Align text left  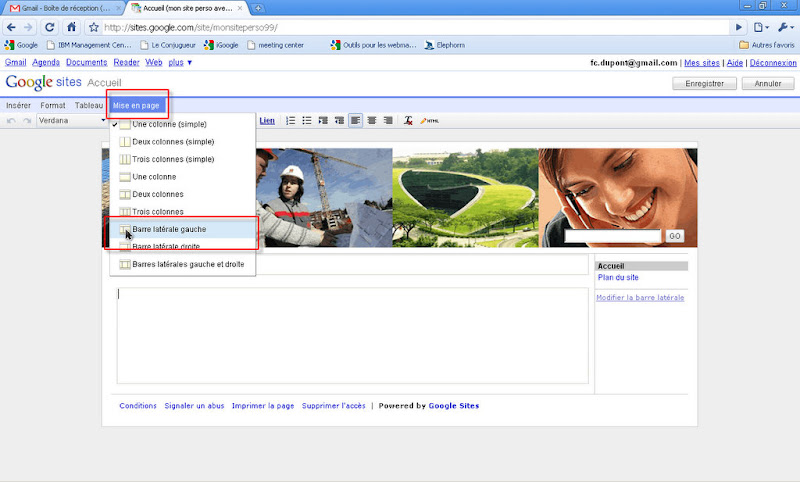coord(356,121)
